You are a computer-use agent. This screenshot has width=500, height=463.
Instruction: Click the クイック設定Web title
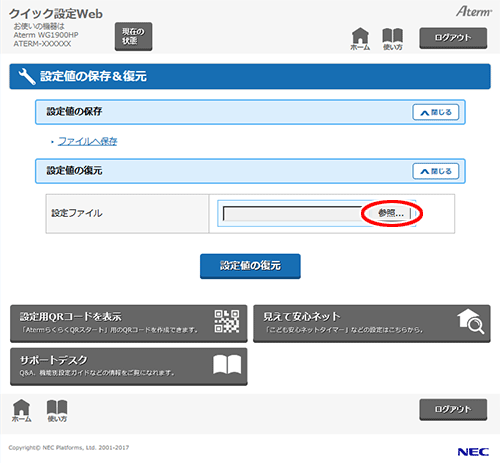point(56,14)
